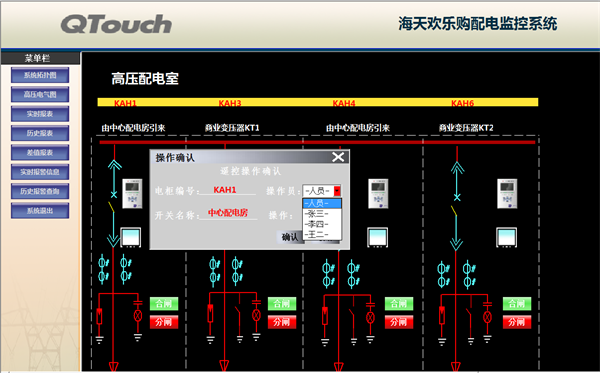Image resolution: width=600 pixels, height=373 pixels.
Task: Click the cyan breaker symbol in KAH1 column
Action: pyautogui.click(x=114, y=204)
